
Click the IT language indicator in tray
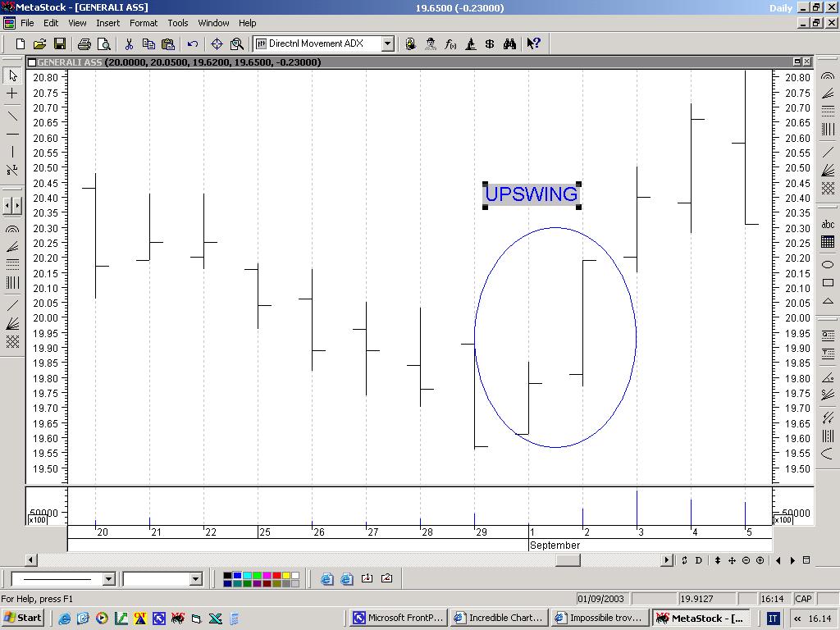pyautogui.click(x=773, y=619)
